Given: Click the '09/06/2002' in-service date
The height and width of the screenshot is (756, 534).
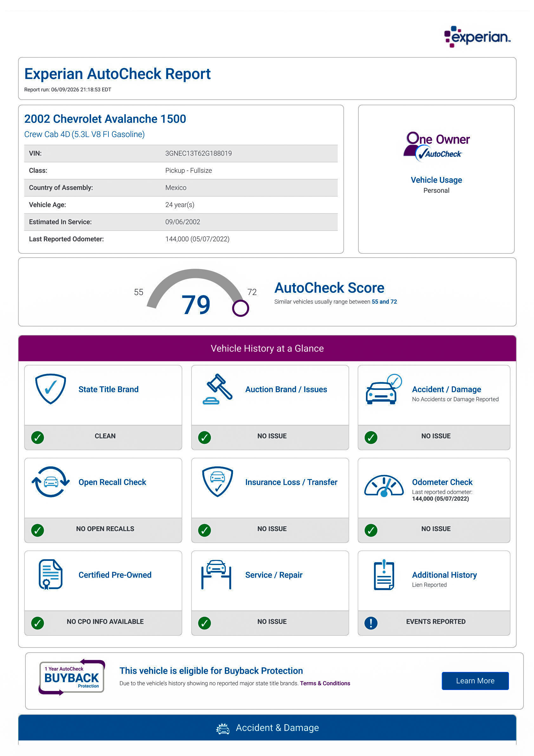Looking at the screenshot, I should (x=183, y=222).
